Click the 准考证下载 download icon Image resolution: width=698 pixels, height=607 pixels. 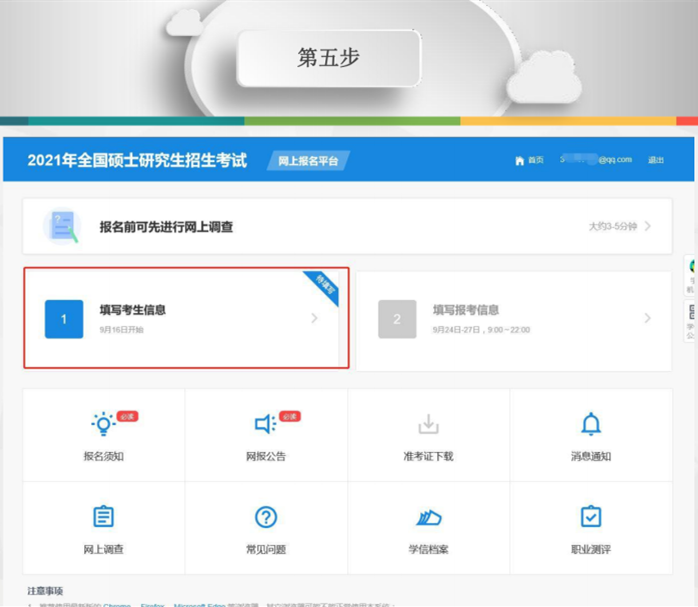pos(428,424)
